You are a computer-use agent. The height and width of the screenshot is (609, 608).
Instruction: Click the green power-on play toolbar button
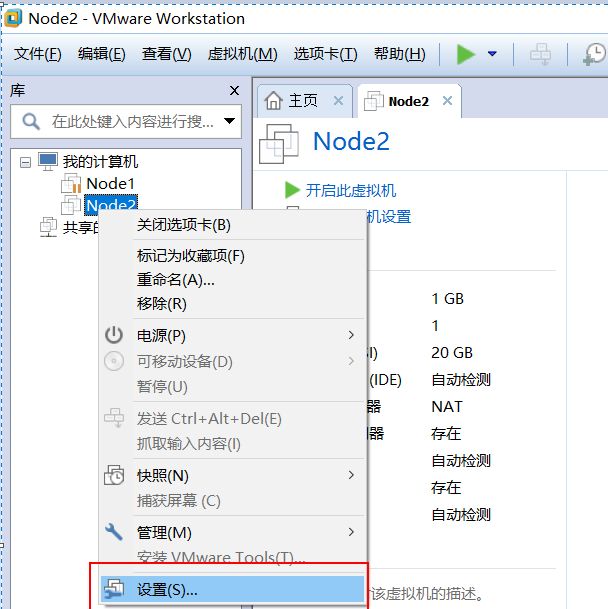tap(466, 54)
